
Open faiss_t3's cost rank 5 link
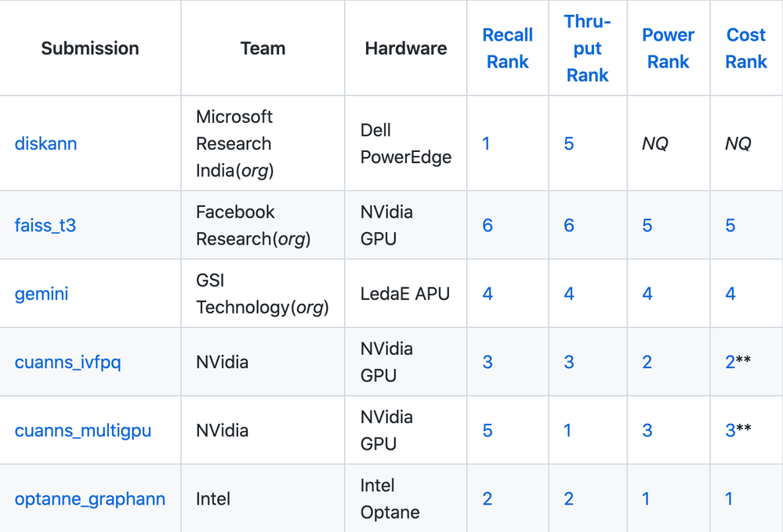pyautogui.click(x=730, y=225)
